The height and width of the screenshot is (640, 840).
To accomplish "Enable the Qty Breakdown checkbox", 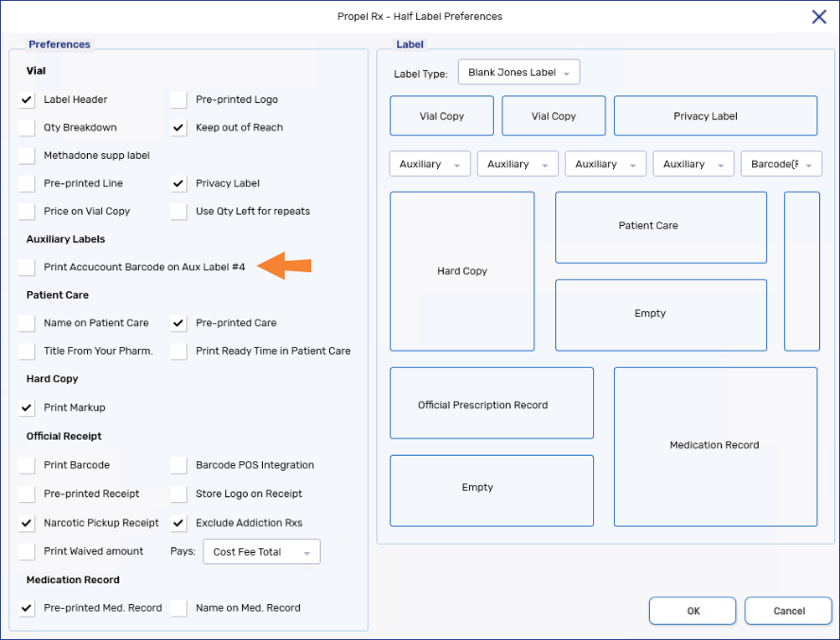I will [x=26, y=128].
